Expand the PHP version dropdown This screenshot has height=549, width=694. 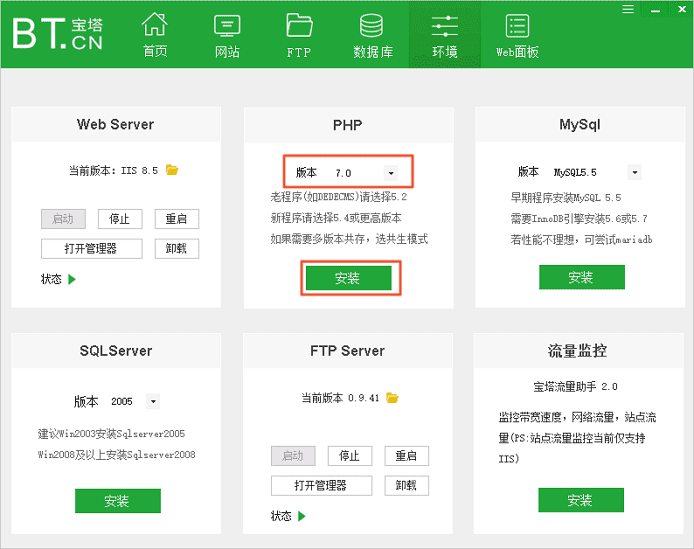pyautogui.click(x=390, y=173)
